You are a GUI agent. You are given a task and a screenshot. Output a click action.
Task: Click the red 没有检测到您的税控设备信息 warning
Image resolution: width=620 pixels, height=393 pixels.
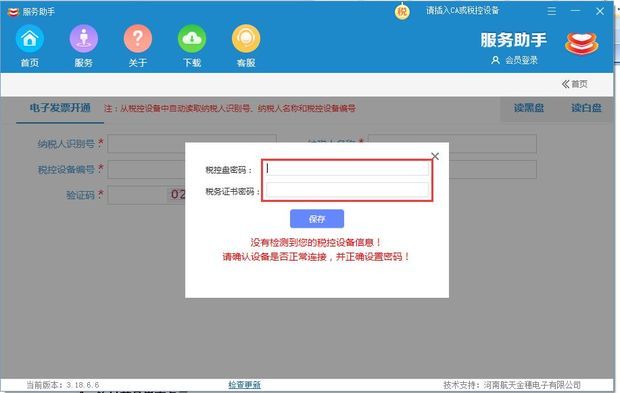(316, 242)
